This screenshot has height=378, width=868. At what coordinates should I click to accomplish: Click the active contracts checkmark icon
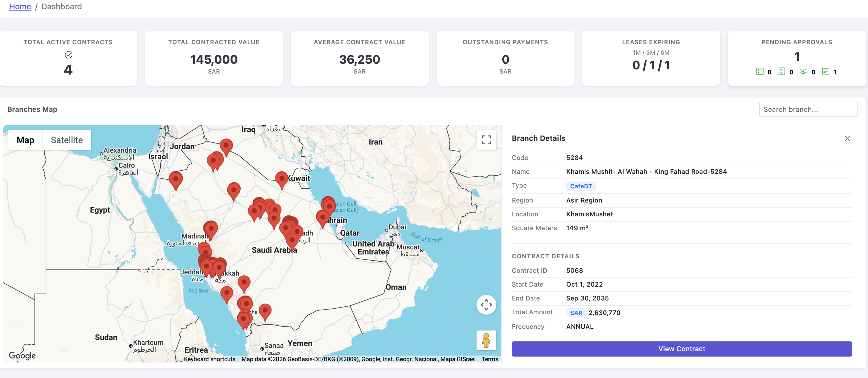pyautogui.click(x=68, y=54)
